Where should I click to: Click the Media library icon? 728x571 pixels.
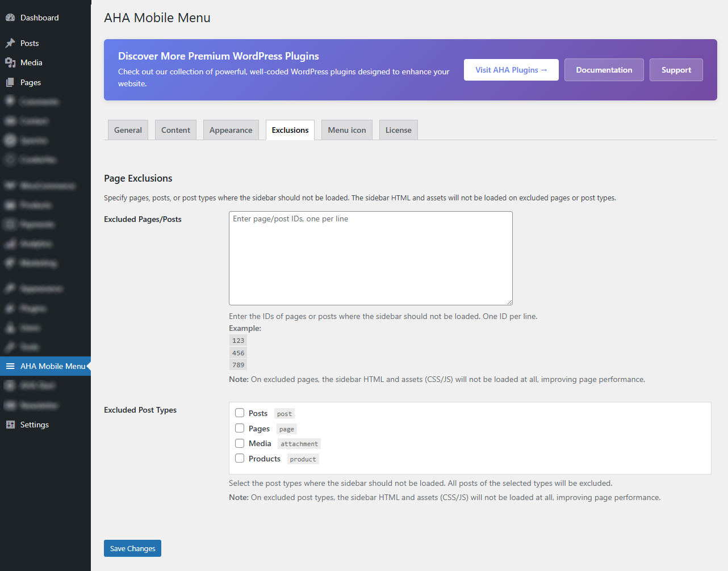coord(10,62)
